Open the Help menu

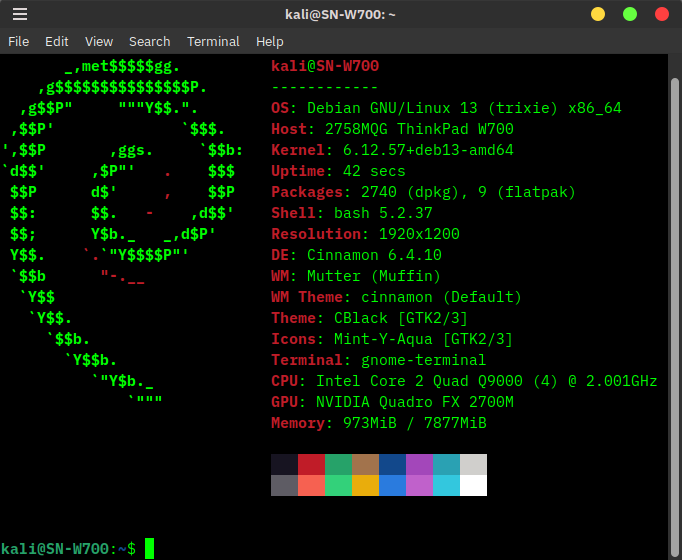pyautogui.click(x=269, y=41)
